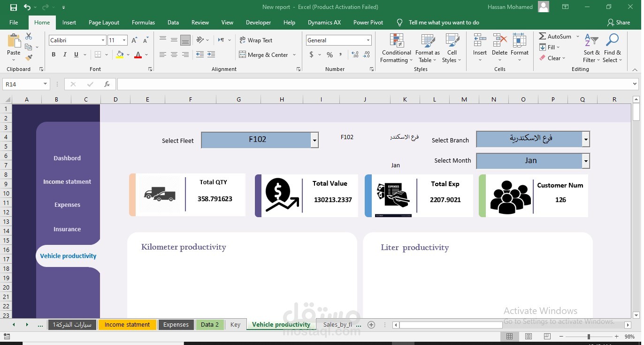The width and height of the screenshot is (644, 345).
Task: Click the Dashbord sidebar button
Action: (x=67, y=158)
